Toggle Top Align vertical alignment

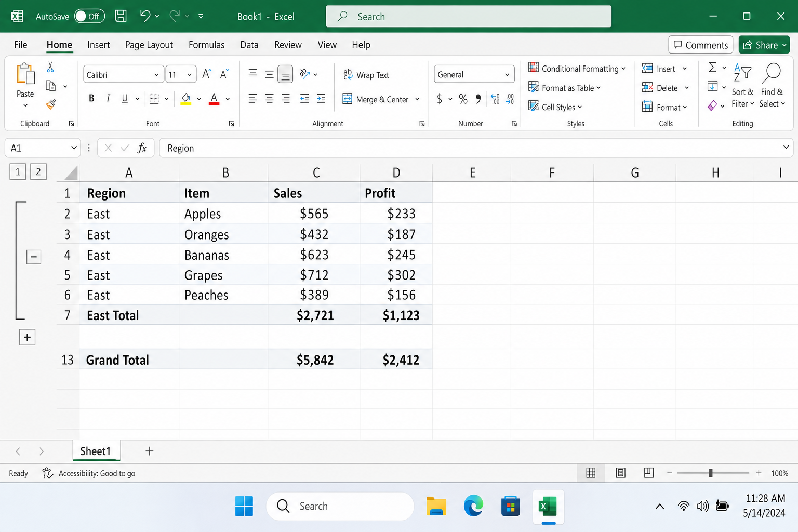pos(252,73)
